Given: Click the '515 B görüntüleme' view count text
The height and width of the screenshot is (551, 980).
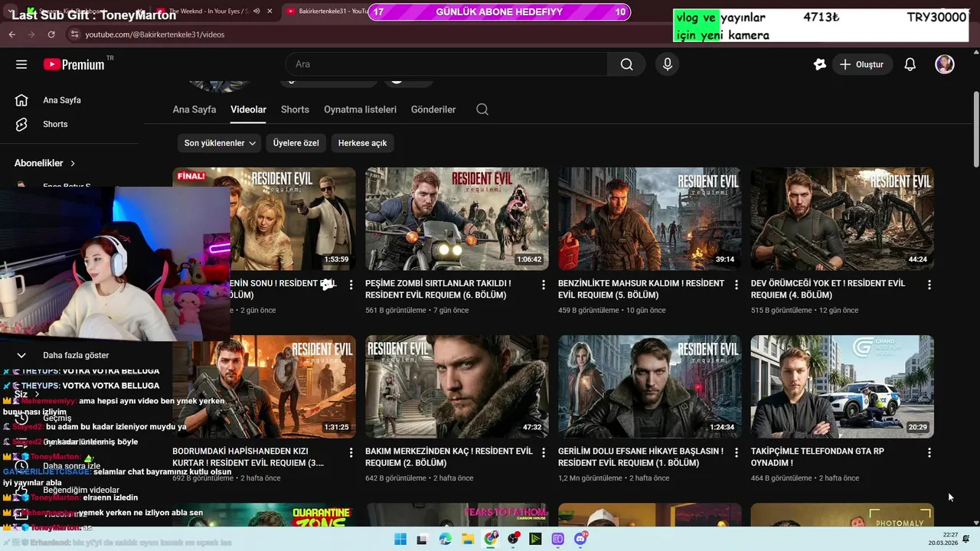Looking at the screenshot, I should pos(781,311).
